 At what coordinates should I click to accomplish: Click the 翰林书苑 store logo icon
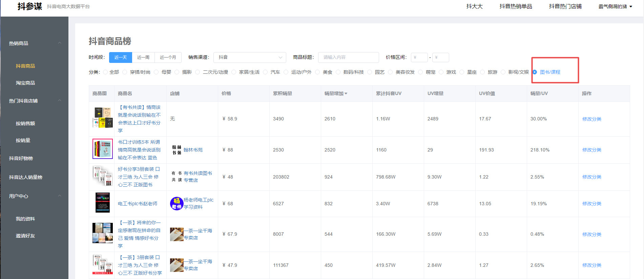[176, 150]
